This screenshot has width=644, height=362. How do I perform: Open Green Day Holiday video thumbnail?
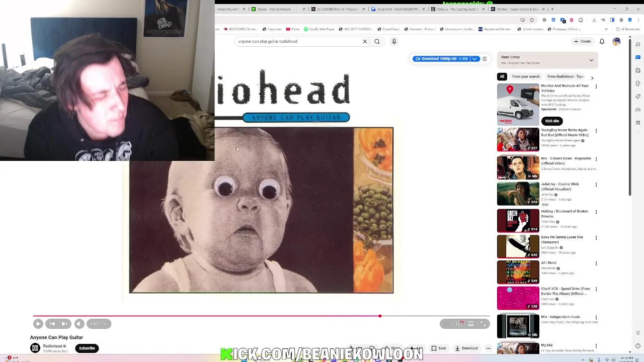518,220
